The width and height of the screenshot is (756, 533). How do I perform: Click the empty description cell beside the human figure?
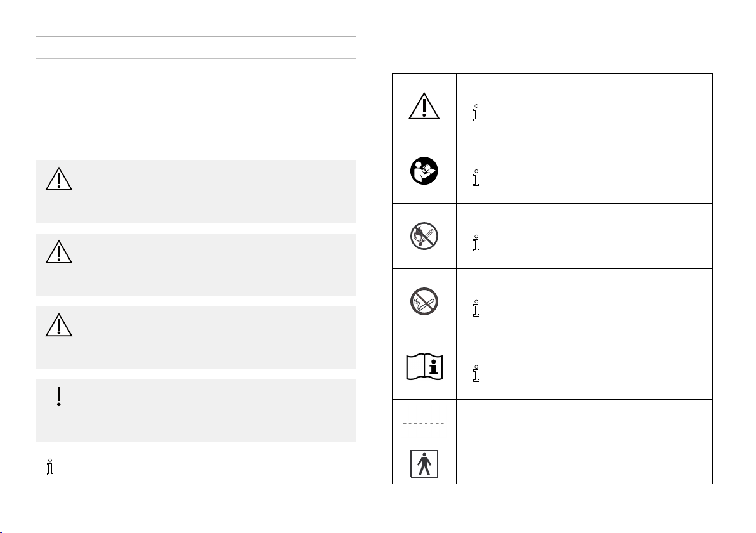pyautogui.click(x=584, y=464)
